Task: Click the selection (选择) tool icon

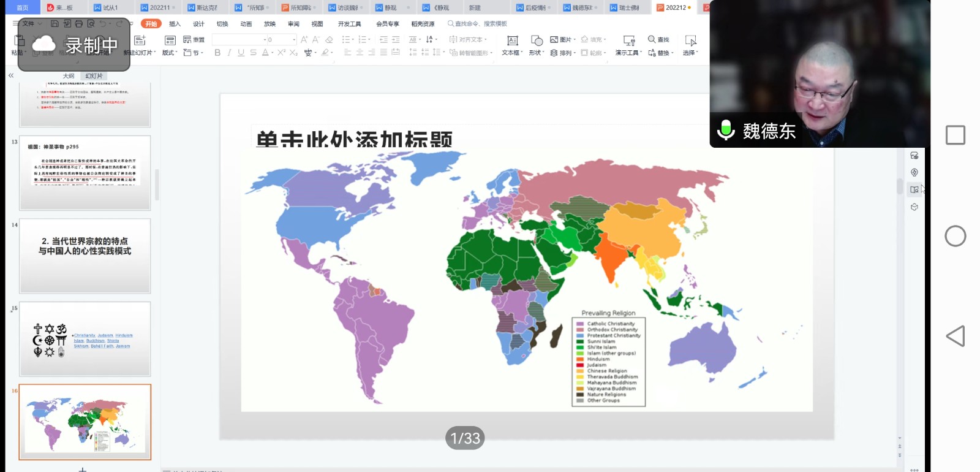Action: click(690, 41)
